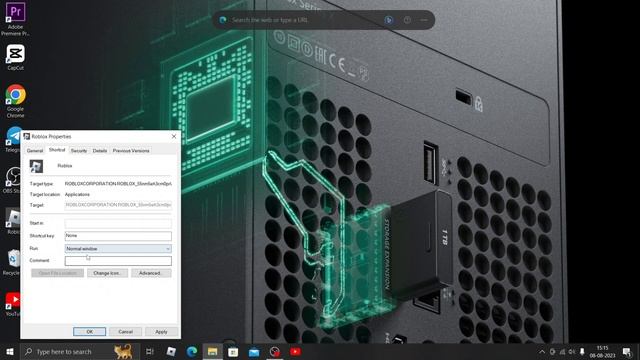Open Microsoft Store from the taskbar
Image resolution: width=640 pixels, height=360 pixels.
pyautogui.click(x=233, y=351)
